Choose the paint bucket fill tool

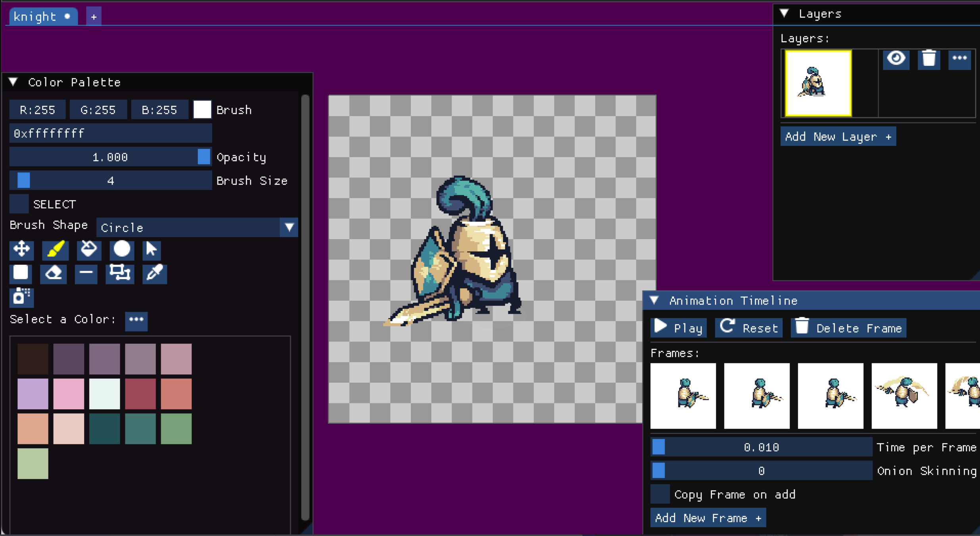click(89, 249)
